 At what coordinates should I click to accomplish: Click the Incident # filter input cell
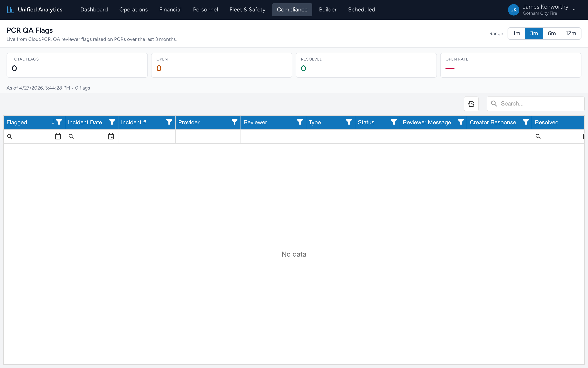[147, 137]
